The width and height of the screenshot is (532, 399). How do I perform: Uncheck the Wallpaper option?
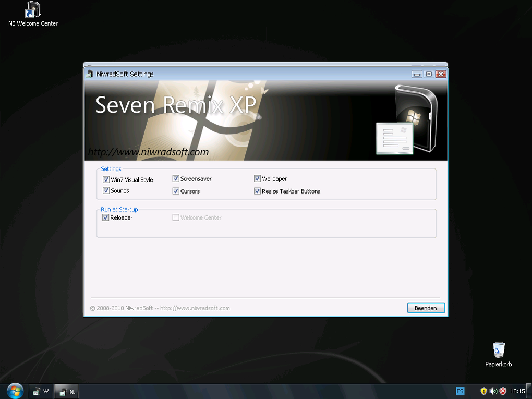click(257, 178)
